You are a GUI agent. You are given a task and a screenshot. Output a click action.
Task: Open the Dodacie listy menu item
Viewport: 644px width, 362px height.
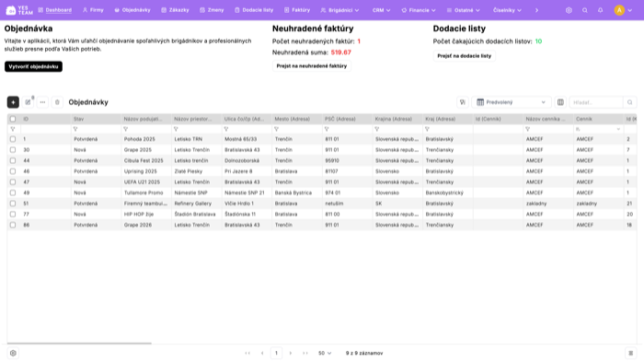point(254,10)
